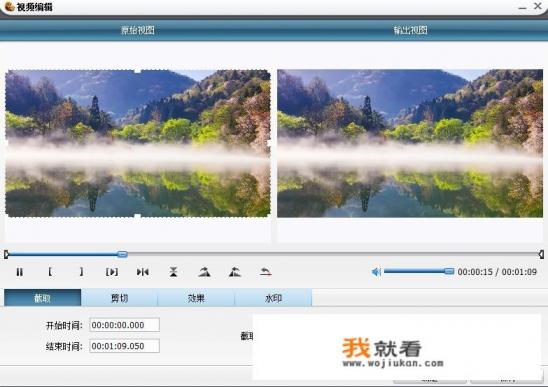Click the start marker at the timeline's left end
Image resolution: width=548 pixels, height=387 pixels.
pos(6,255)
